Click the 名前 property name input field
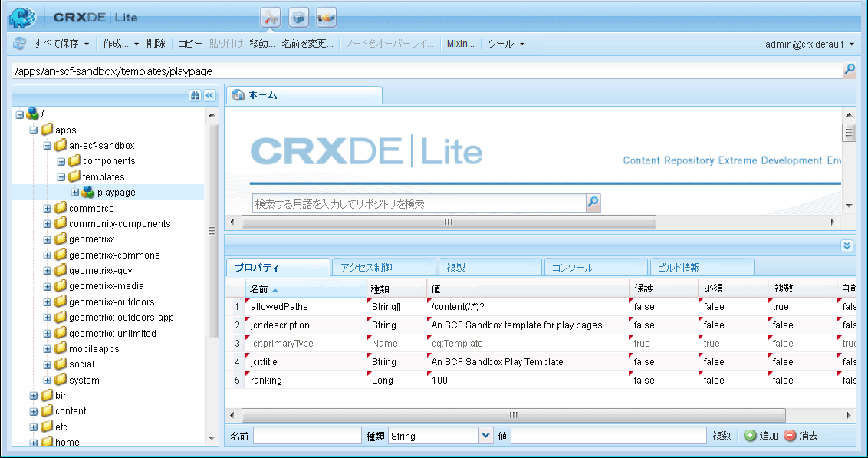Image resolution: width=868 pixels, height=458 pixels. [307, 436]
